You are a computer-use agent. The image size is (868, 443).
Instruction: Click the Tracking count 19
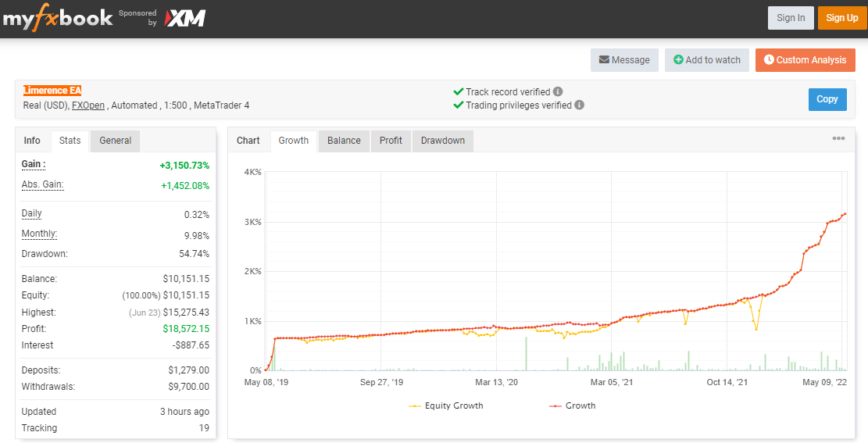tap(204, 428)
